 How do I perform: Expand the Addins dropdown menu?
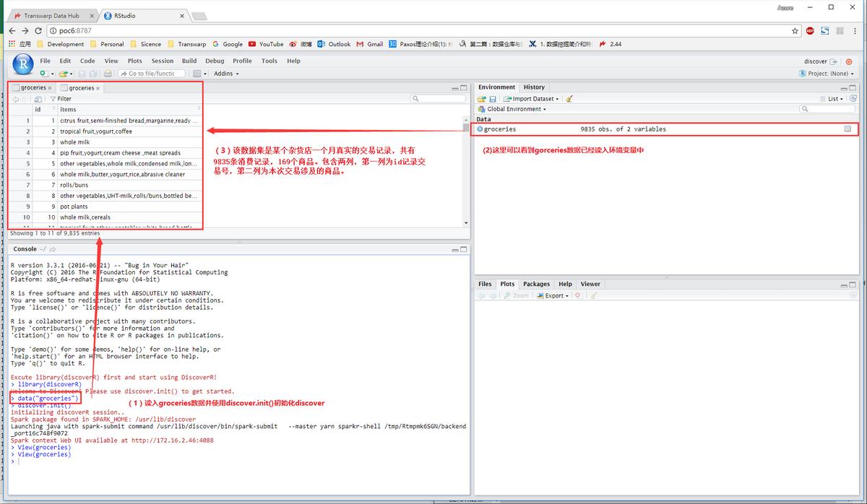coord(226,74)
